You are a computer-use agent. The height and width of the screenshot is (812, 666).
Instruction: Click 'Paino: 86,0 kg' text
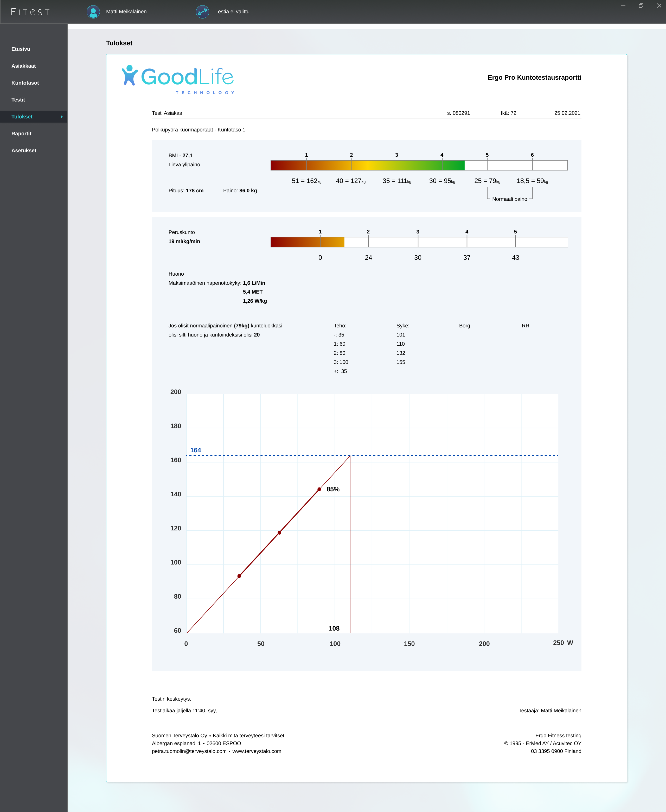pyautogui.click(x=240, y=191)
